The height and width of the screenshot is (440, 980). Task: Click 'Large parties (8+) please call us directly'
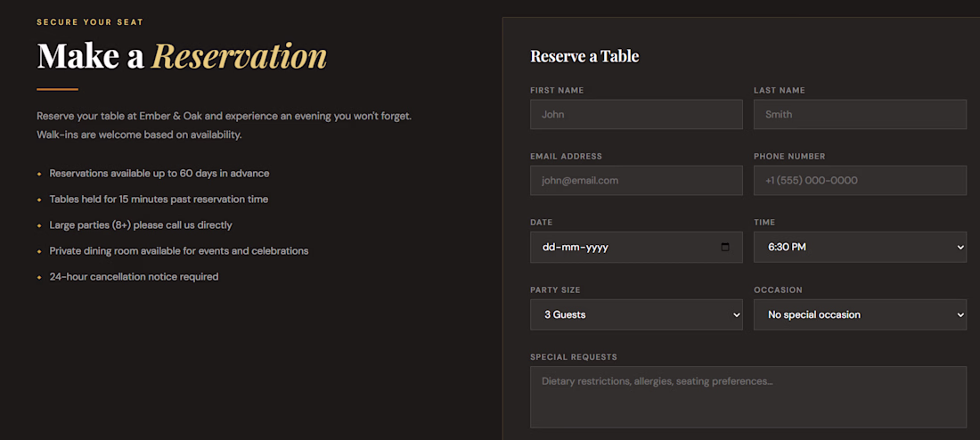[141, 225]
